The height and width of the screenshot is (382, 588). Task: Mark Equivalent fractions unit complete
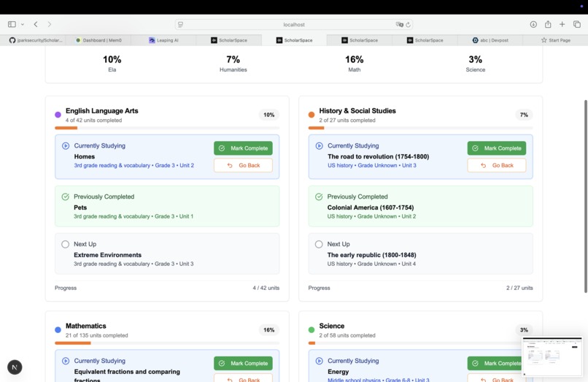[243, 363]
